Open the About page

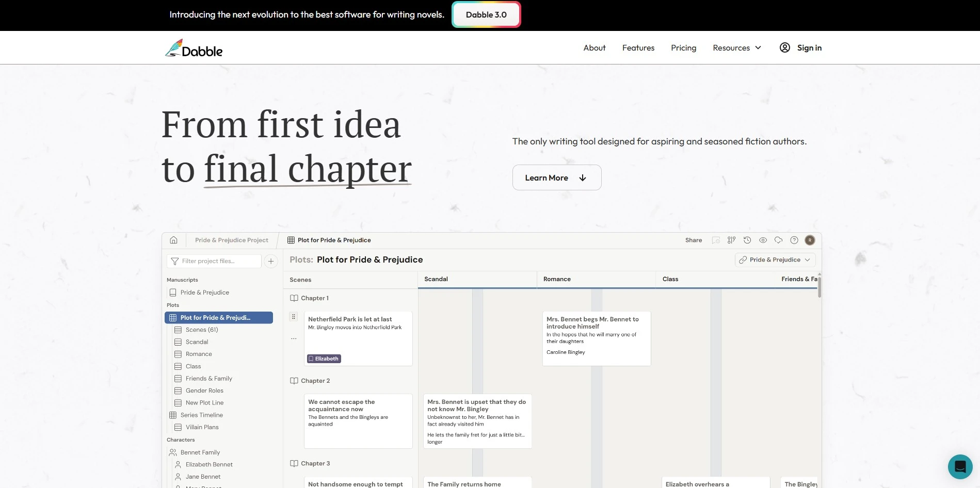coord(595,47)
